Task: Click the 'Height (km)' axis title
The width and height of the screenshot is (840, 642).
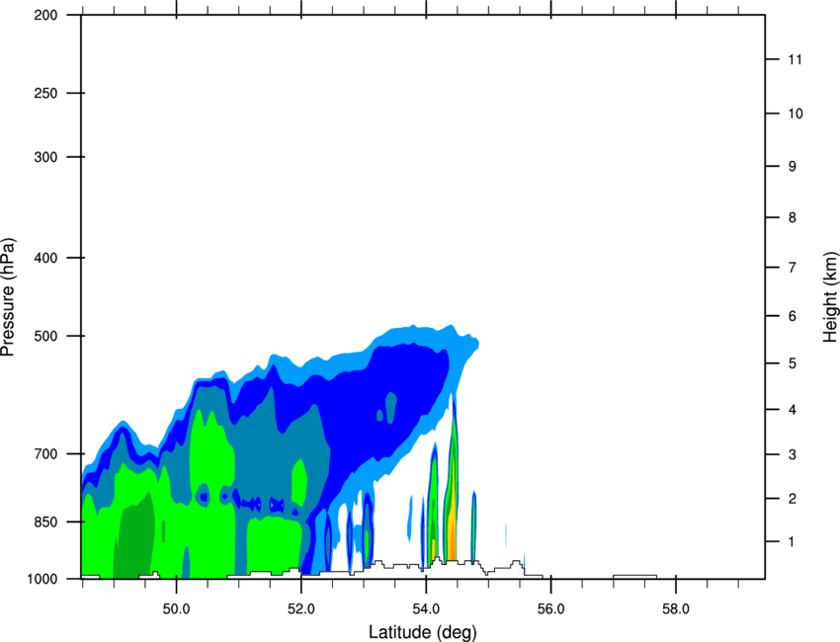Action: coord(830,296)
